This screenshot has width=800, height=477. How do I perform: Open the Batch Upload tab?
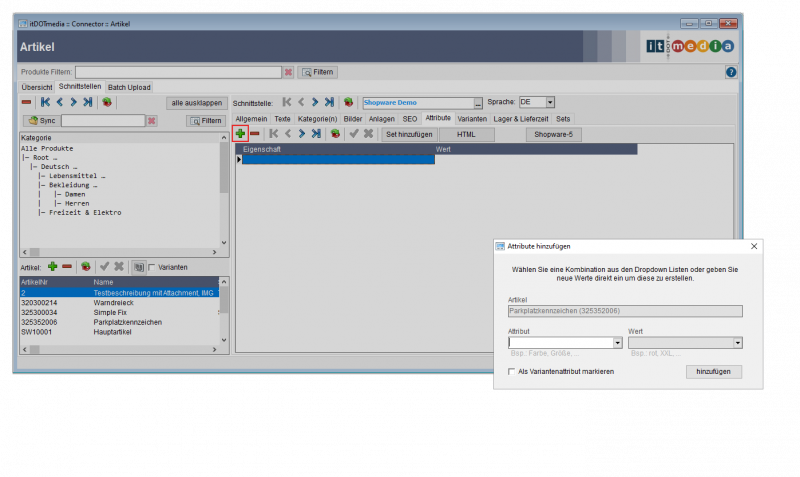(129, 87)
